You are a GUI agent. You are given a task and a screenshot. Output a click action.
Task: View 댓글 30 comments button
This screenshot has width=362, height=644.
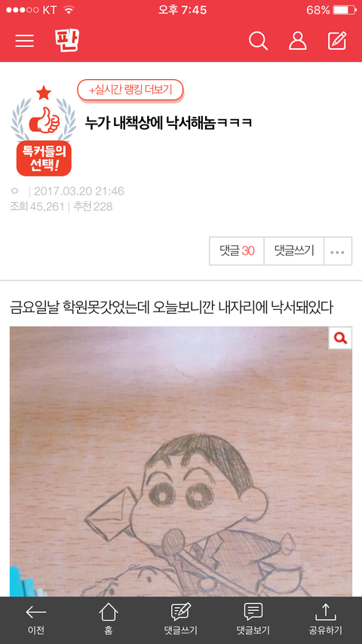237,251
